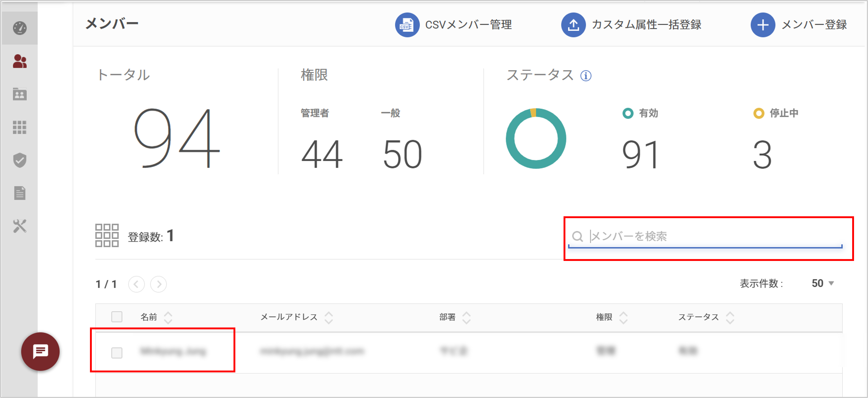868x398 pixels.
Task: Select the grid view icon beside 登録数
Action: pos(107,236)
